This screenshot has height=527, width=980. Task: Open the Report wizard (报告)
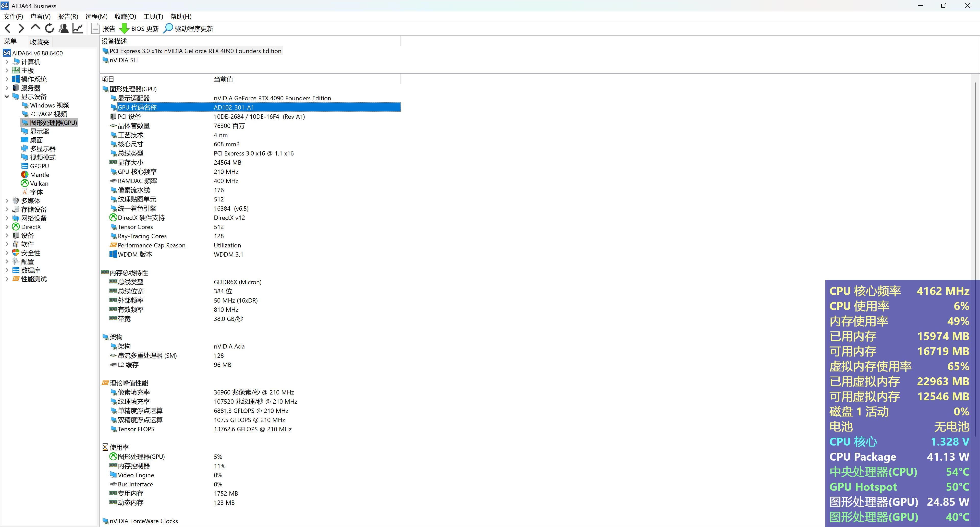pyautogui.click(x=103, y=29)
